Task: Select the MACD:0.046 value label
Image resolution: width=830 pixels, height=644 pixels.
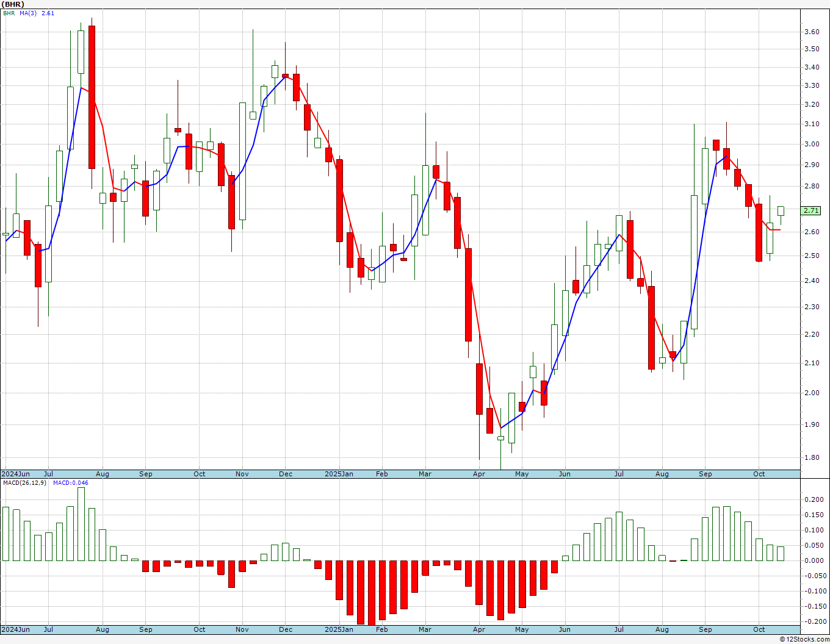Action: point(70,483)
